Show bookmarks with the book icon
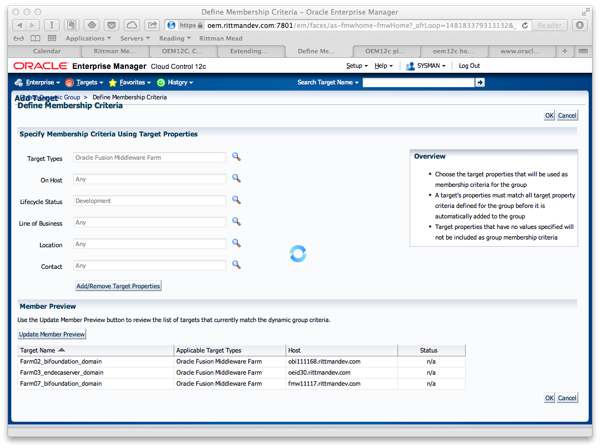 35,38
